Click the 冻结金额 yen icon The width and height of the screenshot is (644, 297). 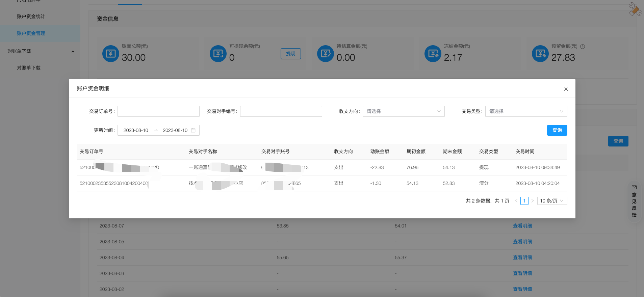point(433,54)
